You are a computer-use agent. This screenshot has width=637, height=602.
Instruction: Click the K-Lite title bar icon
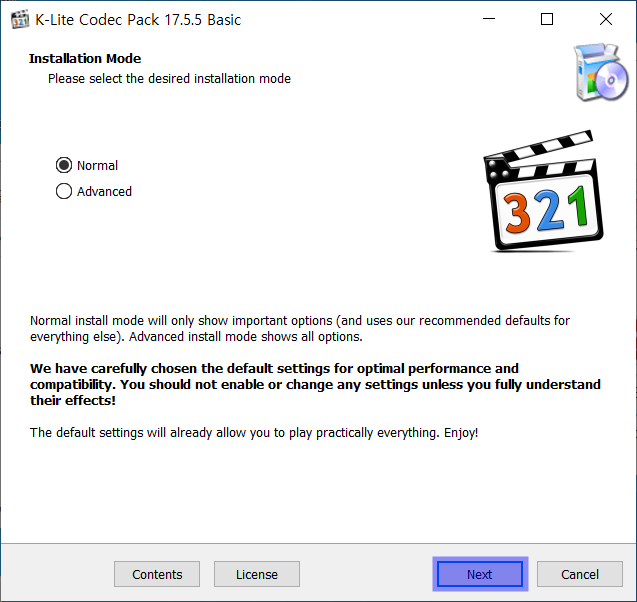[x=20, y=19]
